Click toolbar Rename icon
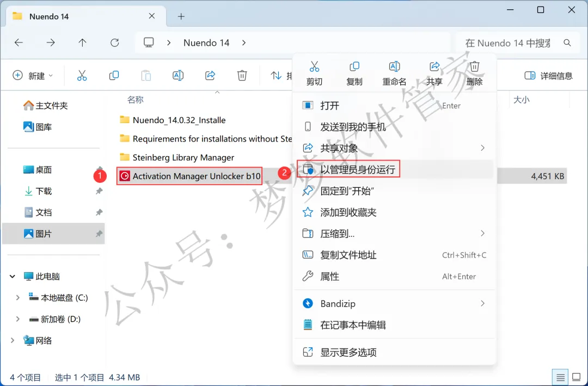588x386 pixels. pos(177,75)
